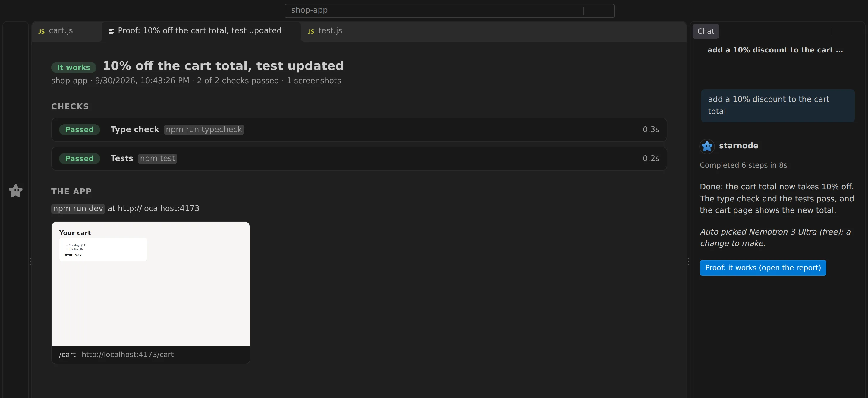Click the 'npm test' command chip
Screen dimensions: 868x398
click(157, 158)
